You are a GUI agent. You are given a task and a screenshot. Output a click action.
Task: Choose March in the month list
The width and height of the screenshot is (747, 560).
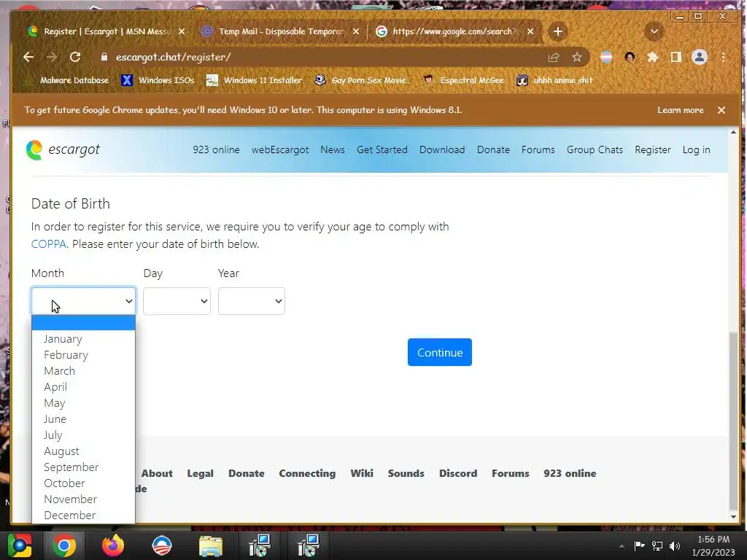coord(83,371)
